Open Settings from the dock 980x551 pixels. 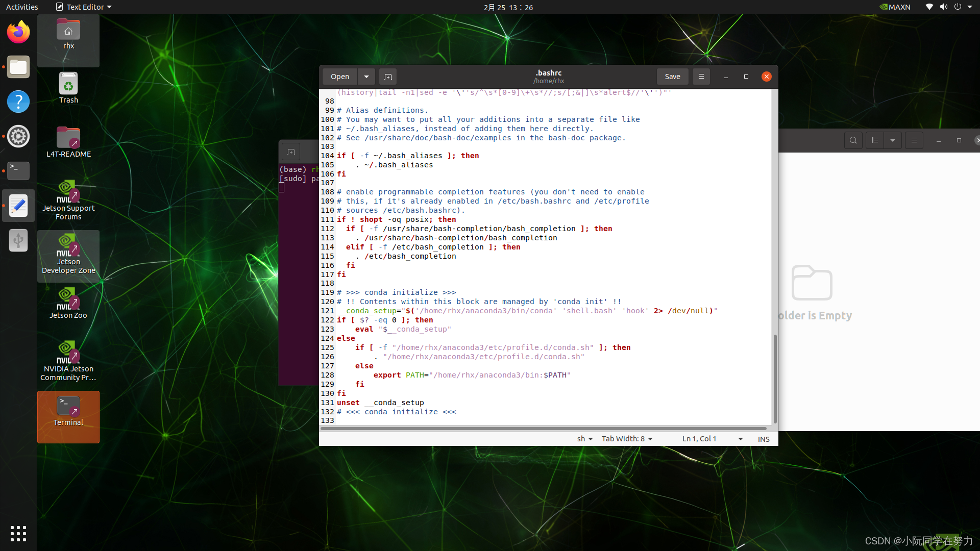point(18,136)
